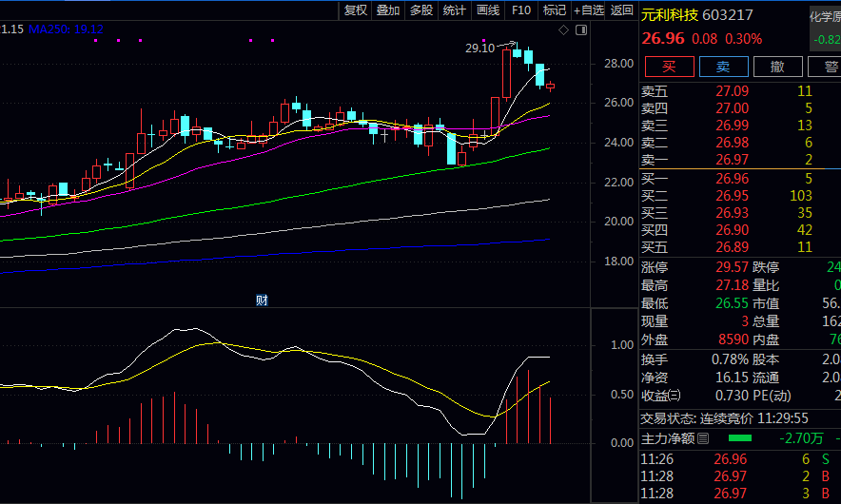Activate the 画线 drawing tool

point(488,10)
